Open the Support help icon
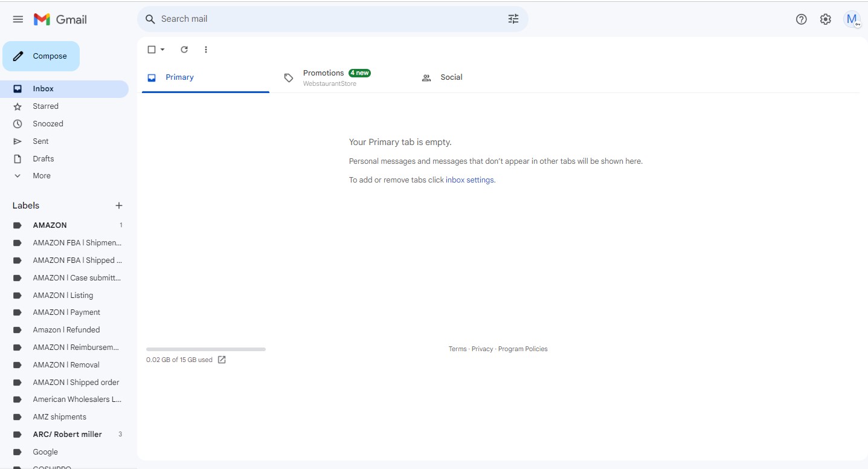The image size is (868, 469). click(x=802, y=19)
